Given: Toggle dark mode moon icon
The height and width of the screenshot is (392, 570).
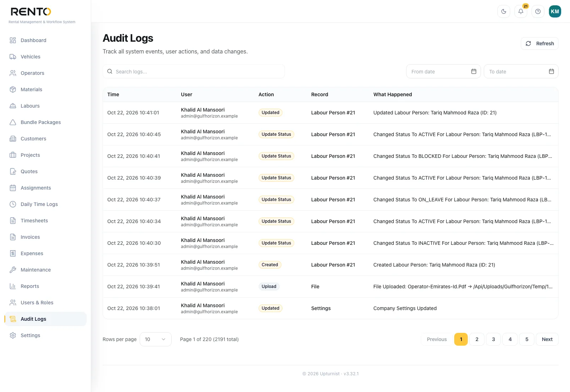Looking at the screenshot, I should tap(504, 11).
